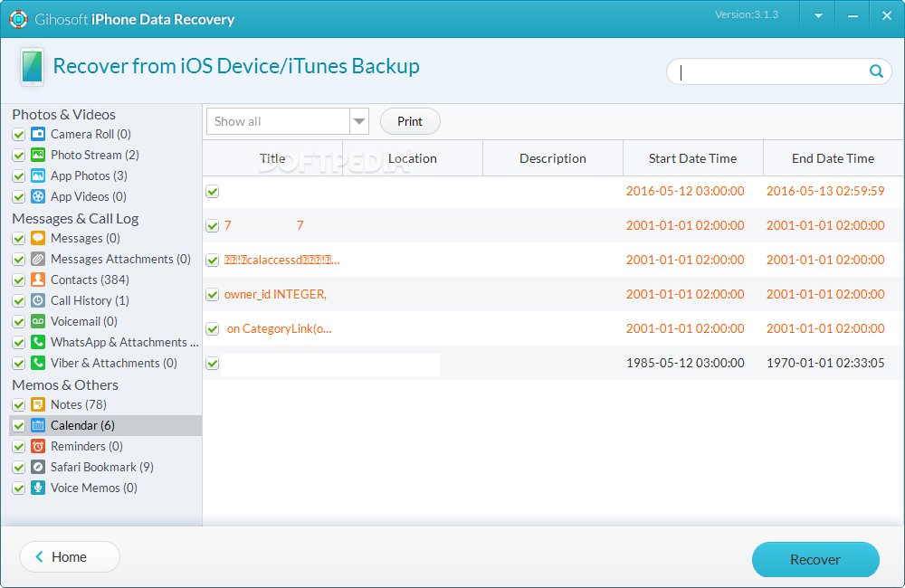
Task: Click the Calendar icon in sidebar
Action: coord(38,425)
